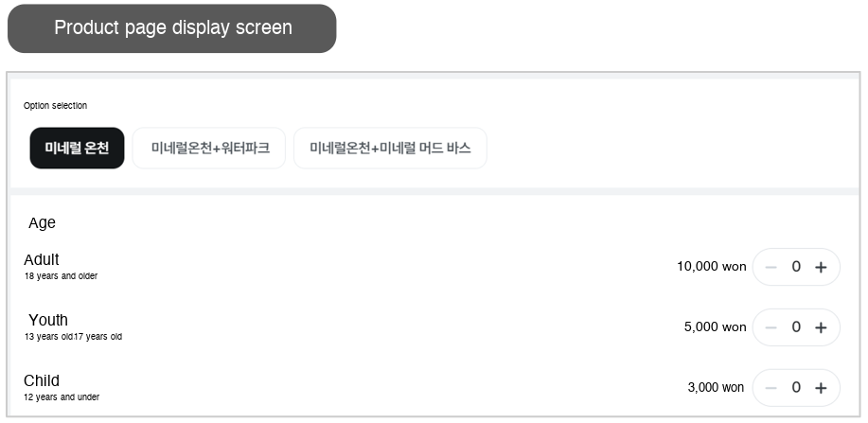Viewport: 868px width, 423px height.
Task: Increase the Adult ticket quantity with plus
Action: [x=821, y=268]
